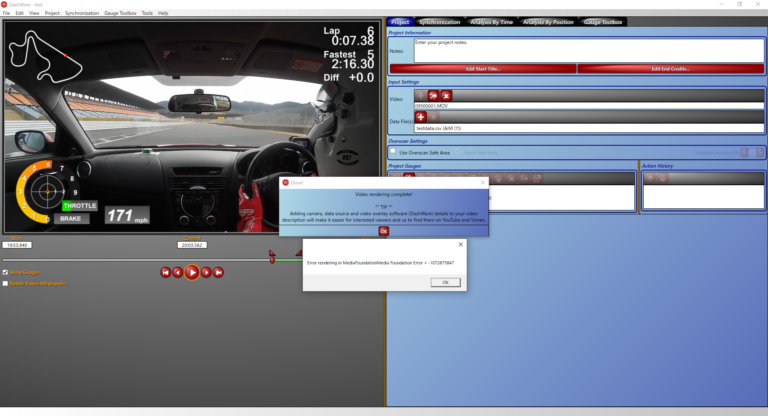Step forward one frame

tap(206, 272)
